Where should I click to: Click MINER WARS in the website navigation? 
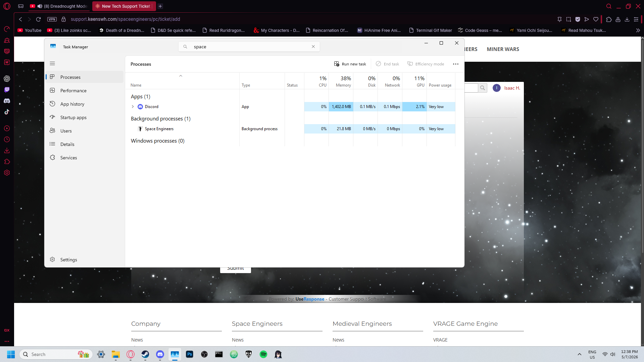click(503, 49)
